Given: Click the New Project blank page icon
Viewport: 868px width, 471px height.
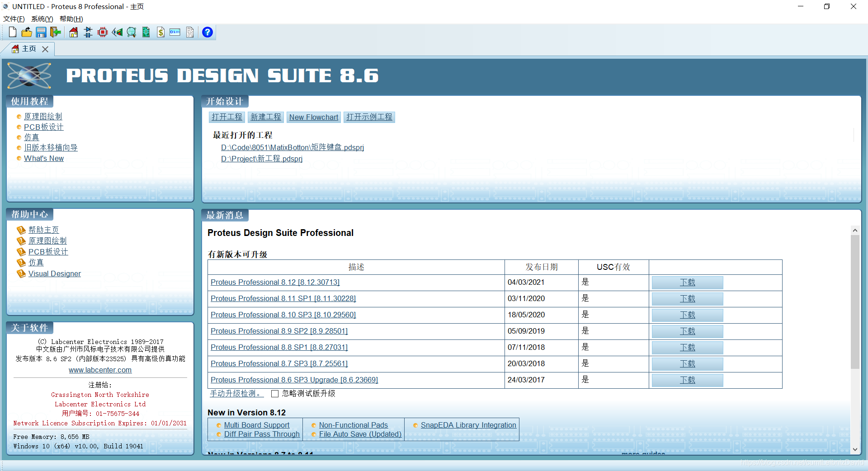Looking at the screenshot, I should point(13,32).
